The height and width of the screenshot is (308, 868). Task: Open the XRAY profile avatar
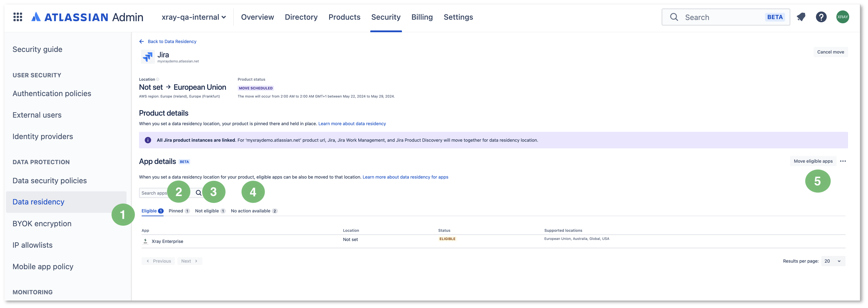pyautogui.click(x=842, y=17)
